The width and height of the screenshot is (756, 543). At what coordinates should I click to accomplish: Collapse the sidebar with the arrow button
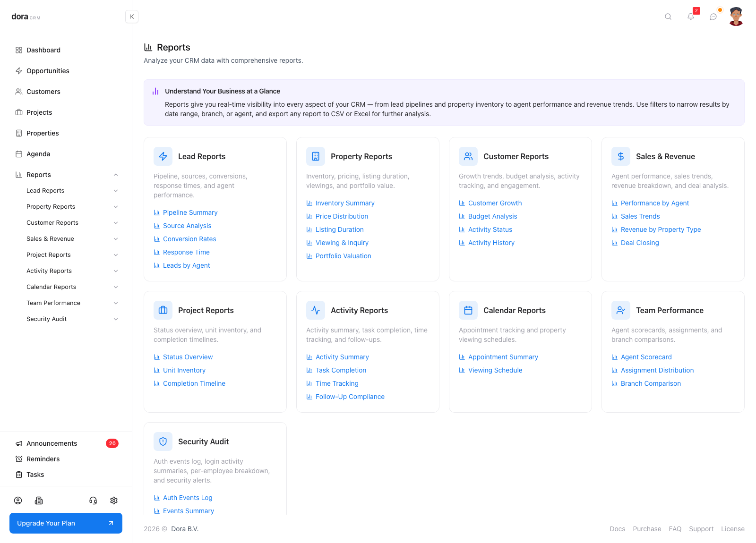click(132, 17)
